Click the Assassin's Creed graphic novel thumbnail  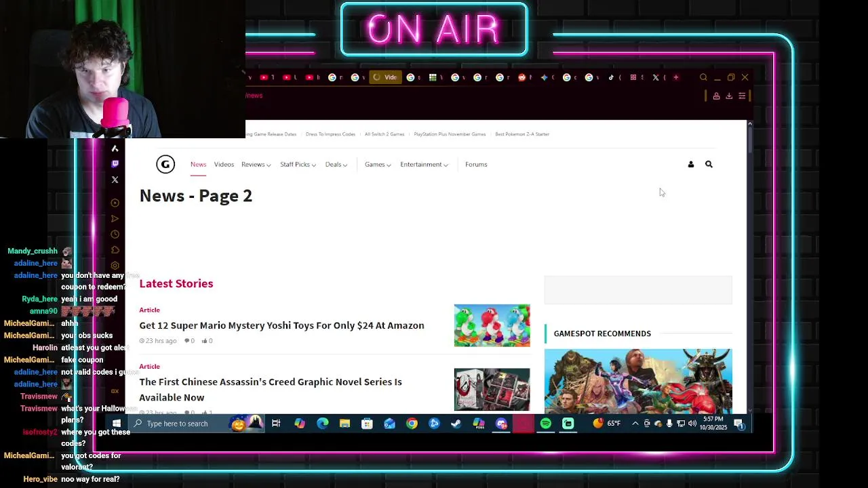[492, 390]
